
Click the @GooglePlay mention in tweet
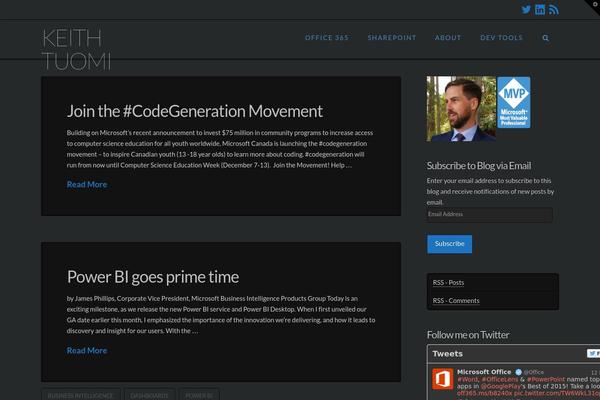(501, 386)
